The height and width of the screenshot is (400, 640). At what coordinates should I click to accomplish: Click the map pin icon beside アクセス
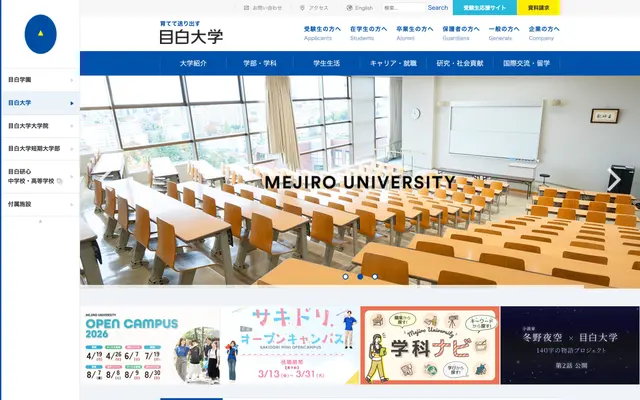(x=302, y=8)
